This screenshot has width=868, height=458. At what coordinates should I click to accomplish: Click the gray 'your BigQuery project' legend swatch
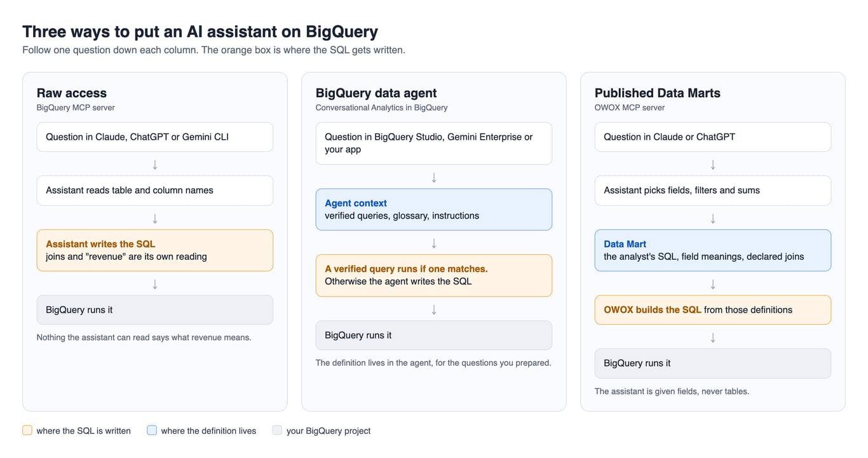coord(277,430)
